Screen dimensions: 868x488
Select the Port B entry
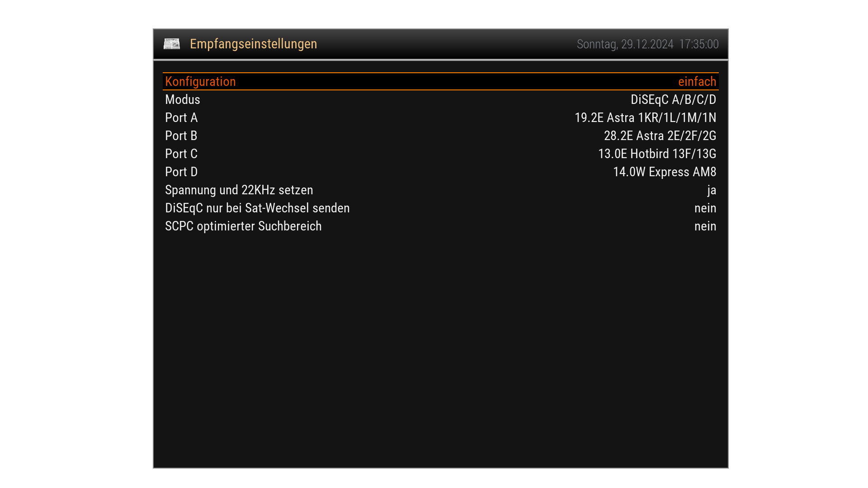point(441,136)
